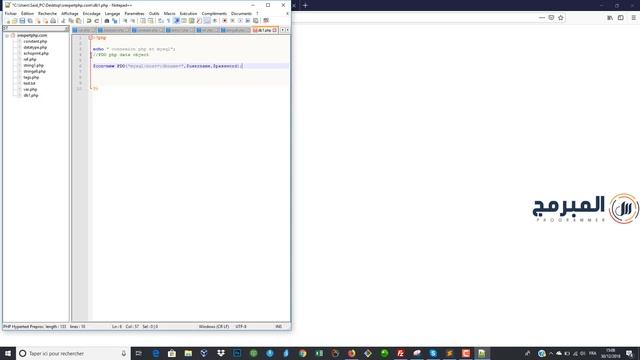640x360 pixels.
Task: Click the Windows (CR LF) status bar entry
Action: click(x=214, y=327)
